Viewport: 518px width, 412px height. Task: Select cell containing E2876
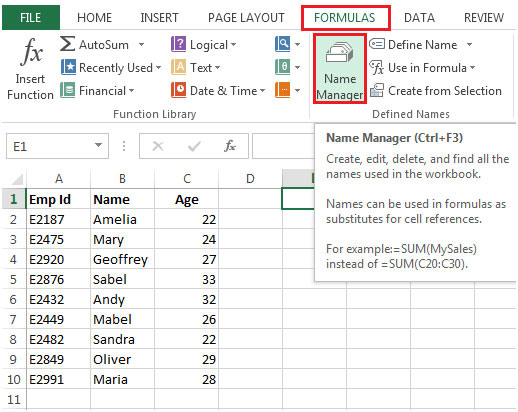click(59, 279)
